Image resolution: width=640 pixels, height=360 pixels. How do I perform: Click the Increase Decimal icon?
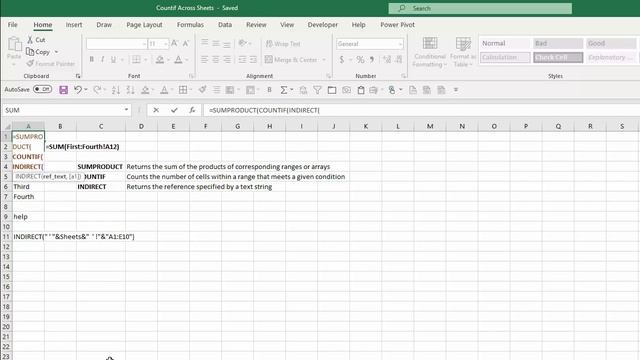(387, 60)
